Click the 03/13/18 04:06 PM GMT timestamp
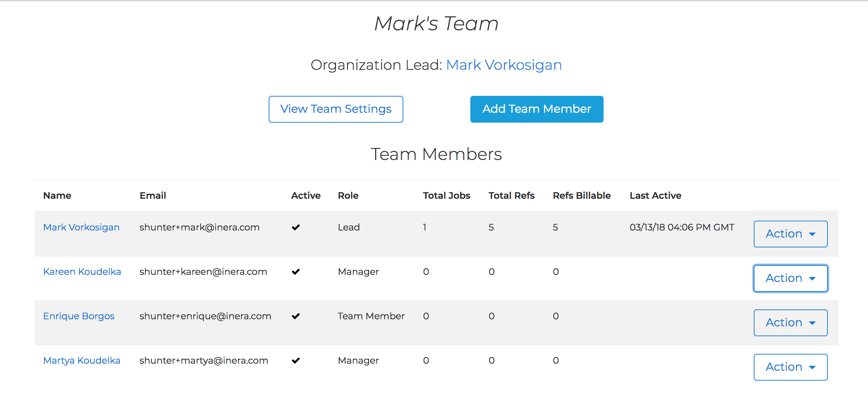Viewport: 868px width, 394px height. pyautogui.click(x=682, y=227)
